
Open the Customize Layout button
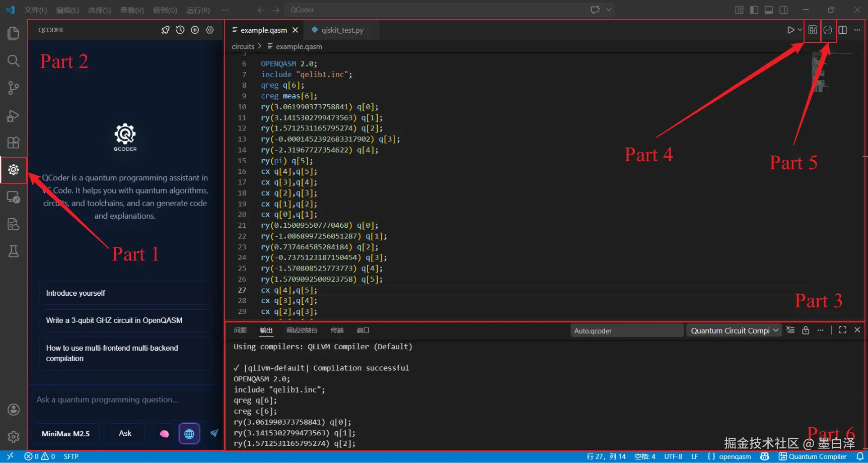pyautogui.click(x=739, y=10)
